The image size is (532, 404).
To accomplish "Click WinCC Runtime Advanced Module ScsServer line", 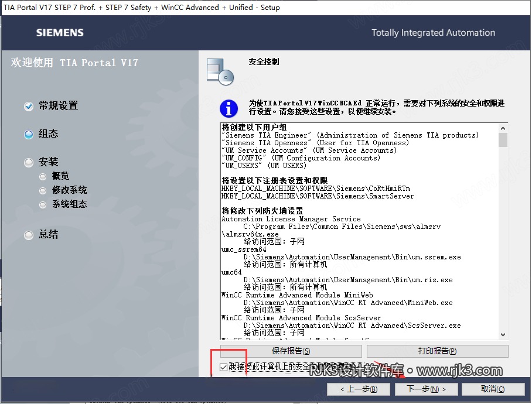I will [301, 318].
